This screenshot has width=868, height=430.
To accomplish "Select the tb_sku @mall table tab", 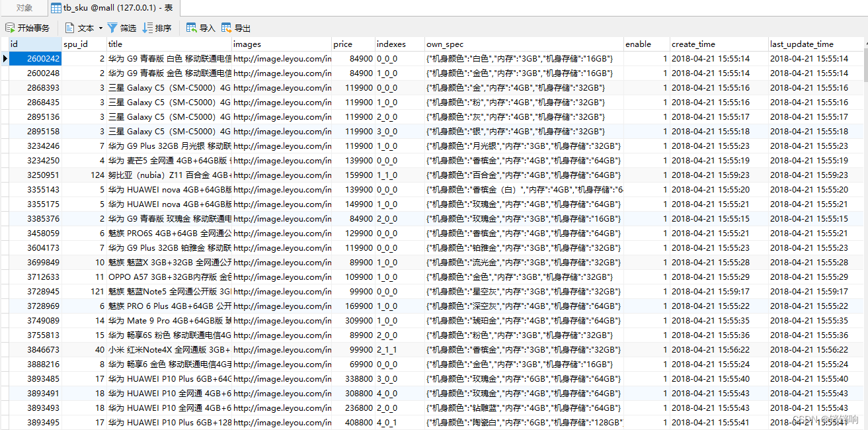I will 112,8.
